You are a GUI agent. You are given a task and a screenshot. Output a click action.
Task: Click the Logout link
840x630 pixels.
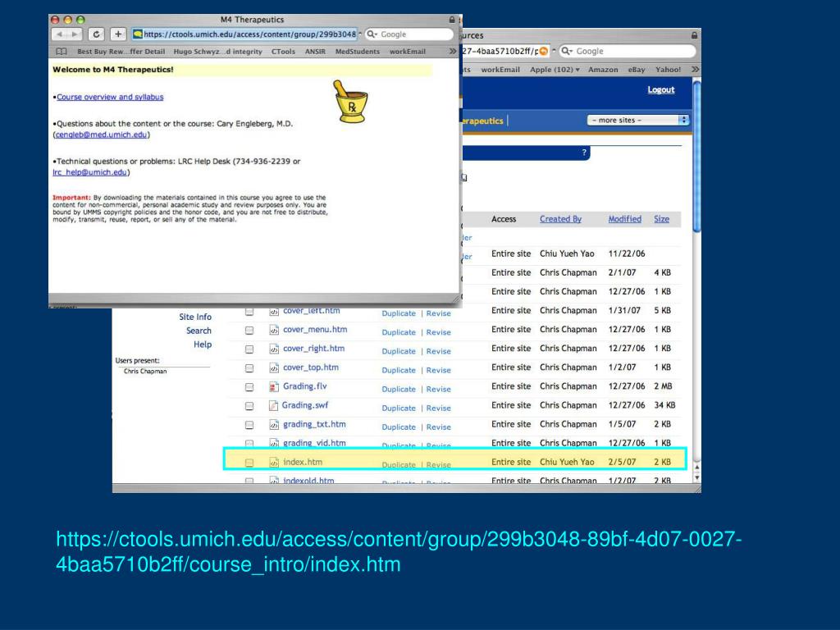click(660, 89)
